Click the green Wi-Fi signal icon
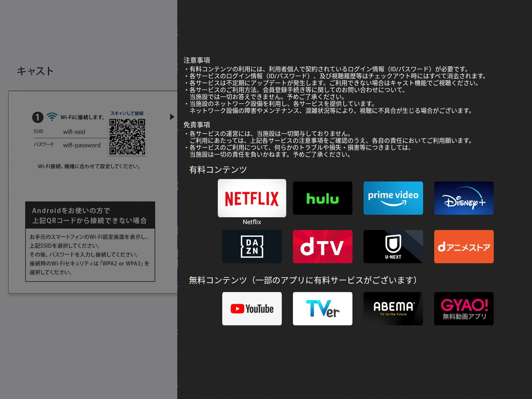The height and width of the screenshot is (399, 532). (x=52, y=117)
